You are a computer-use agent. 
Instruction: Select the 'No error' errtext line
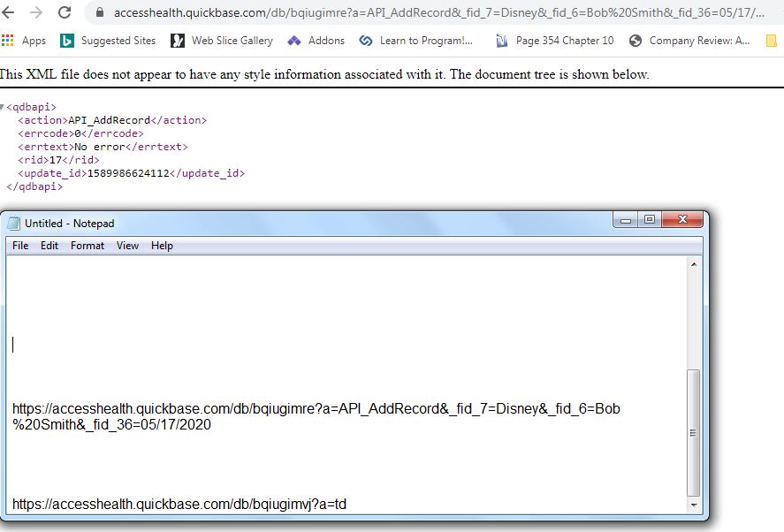coord(103,147)
